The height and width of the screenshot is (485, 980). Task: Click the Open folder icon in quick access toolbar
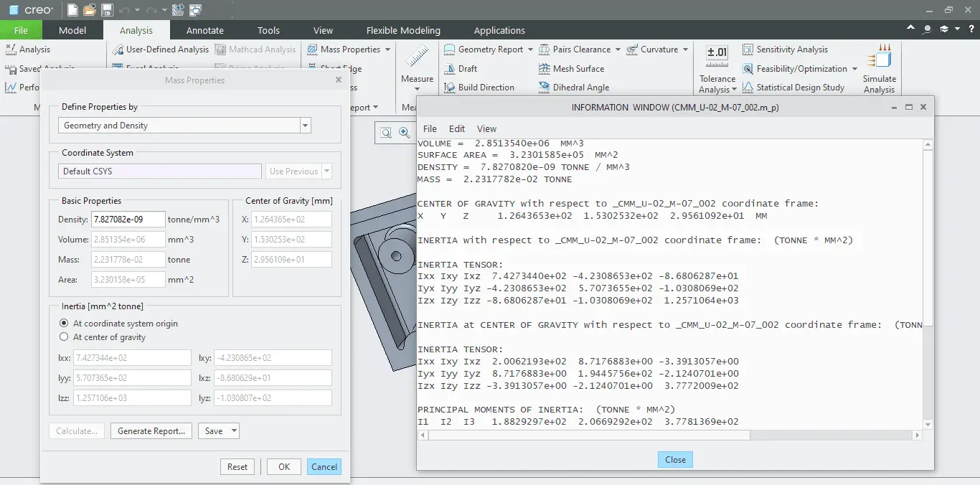(90, 10)
